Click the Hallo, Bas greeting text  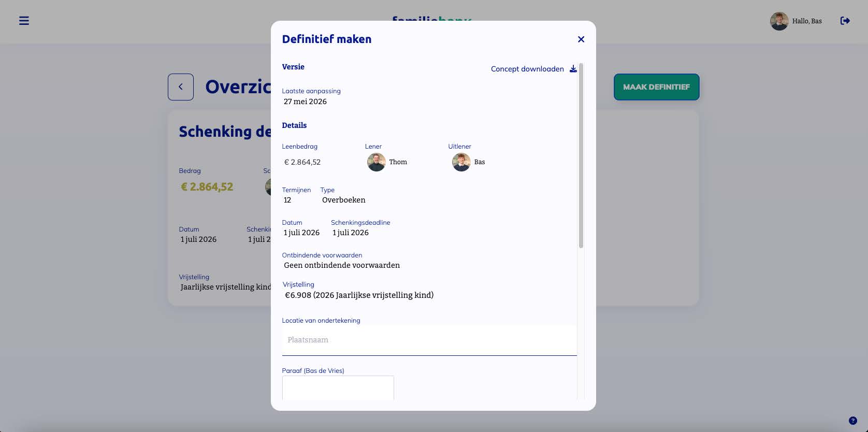coord(807,21)
